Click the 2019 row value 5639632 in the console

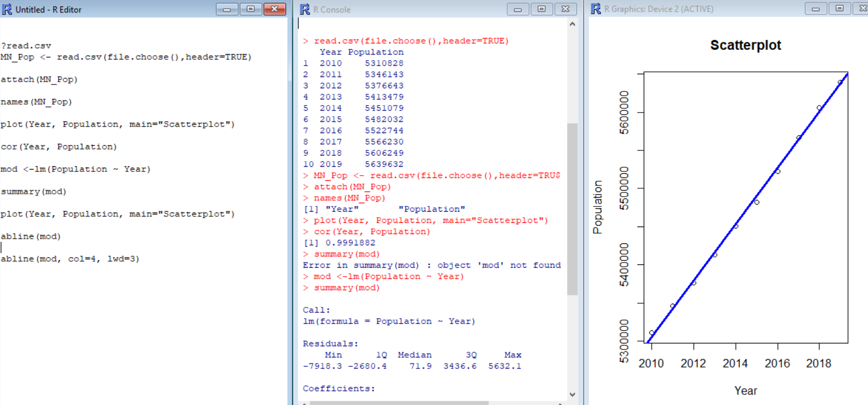(384, 164)
